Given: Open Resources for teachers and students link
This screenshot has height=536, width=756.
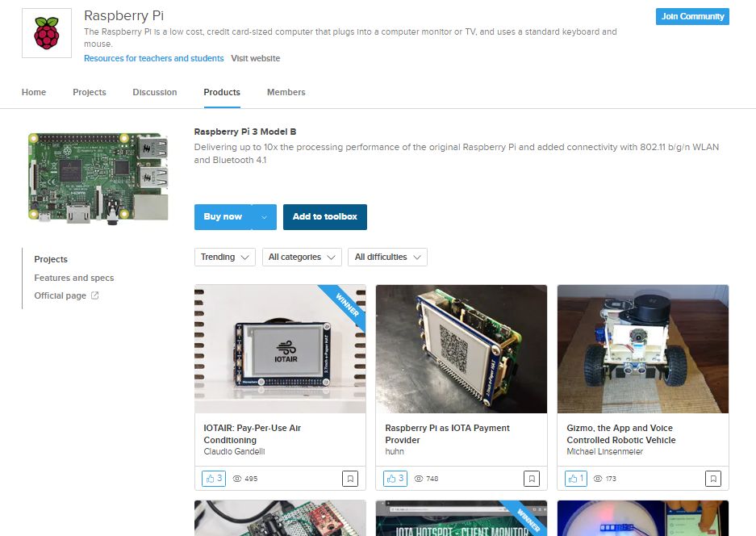Looking at the screenshot, I should [x=154, y=58].
